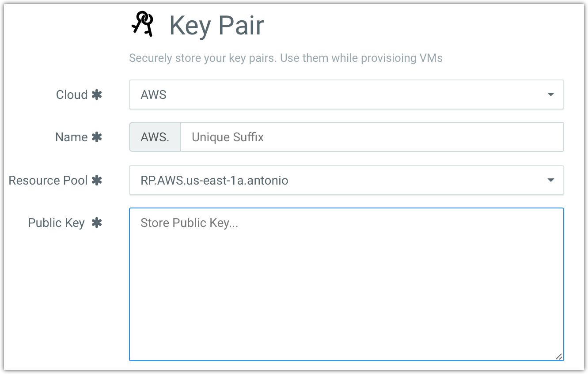588x374 pixels.
Task: Click the Cloud field label
Action: 72,94
